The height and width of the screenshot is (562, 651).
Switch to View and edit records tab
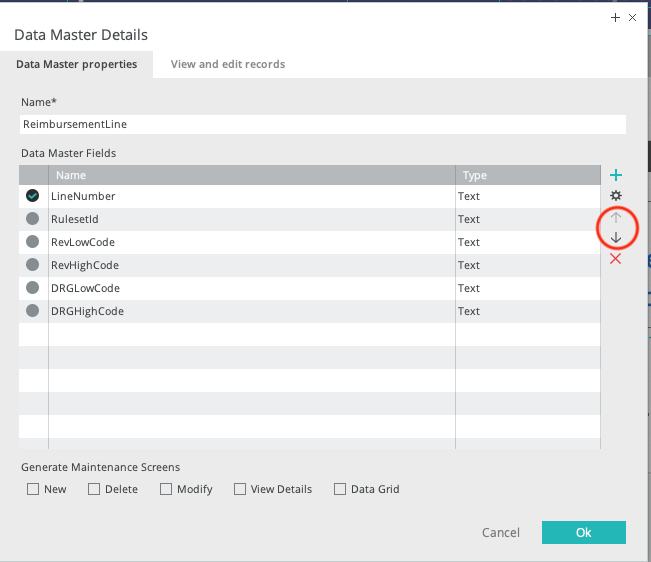pyautogui.click(x=228, y=64)
